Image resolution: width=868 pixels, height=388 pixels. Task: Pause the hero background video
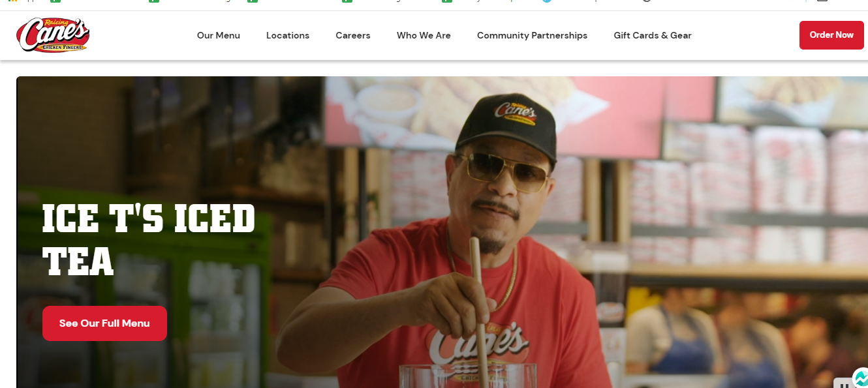[x=843, y=384]
